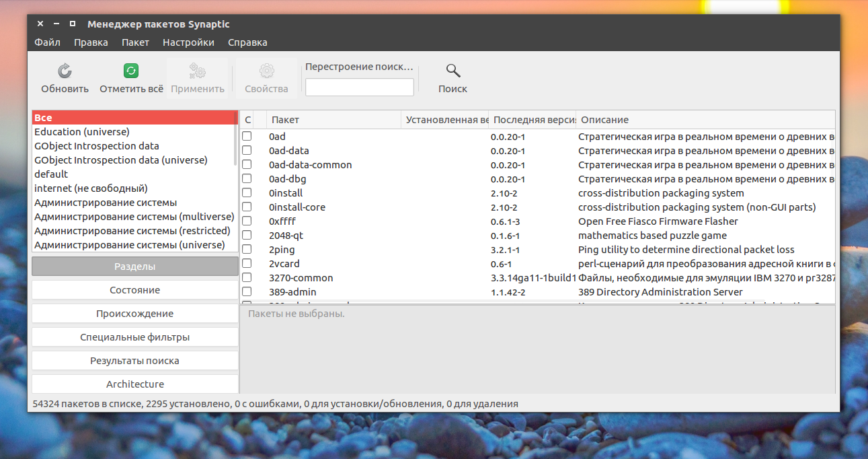Focus the quick search input field
The width and height of the screenshot is (868, 459).
pos(360,87)
